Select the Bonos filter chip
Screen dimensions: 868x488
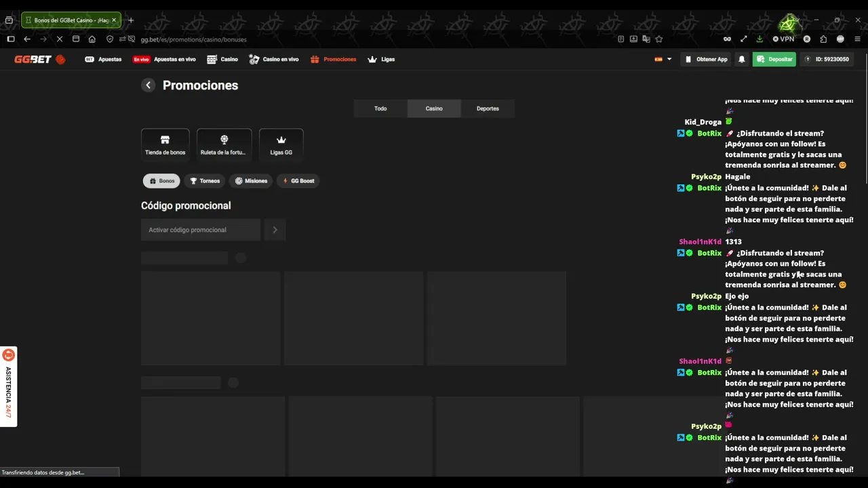click(161, 181)
